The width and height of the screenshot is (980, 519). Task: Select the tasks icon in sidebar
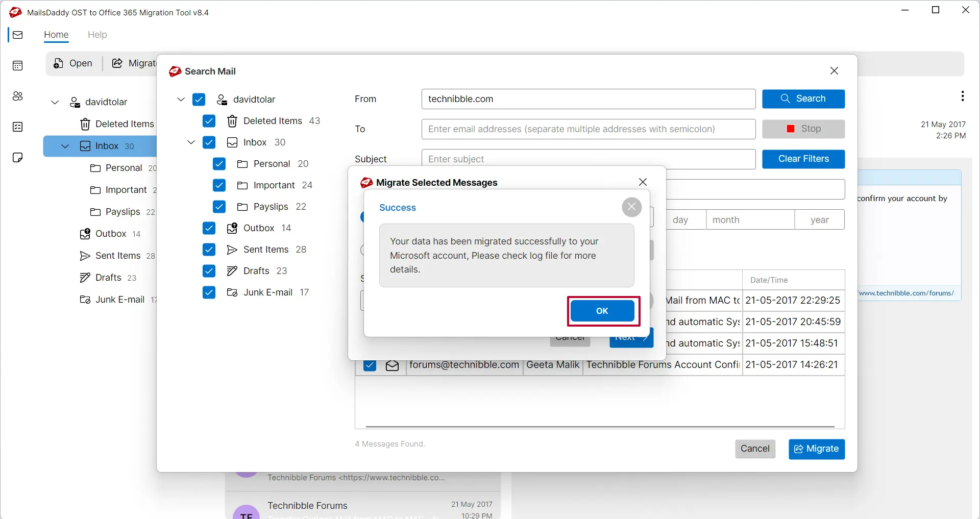(x=18, y=127)
